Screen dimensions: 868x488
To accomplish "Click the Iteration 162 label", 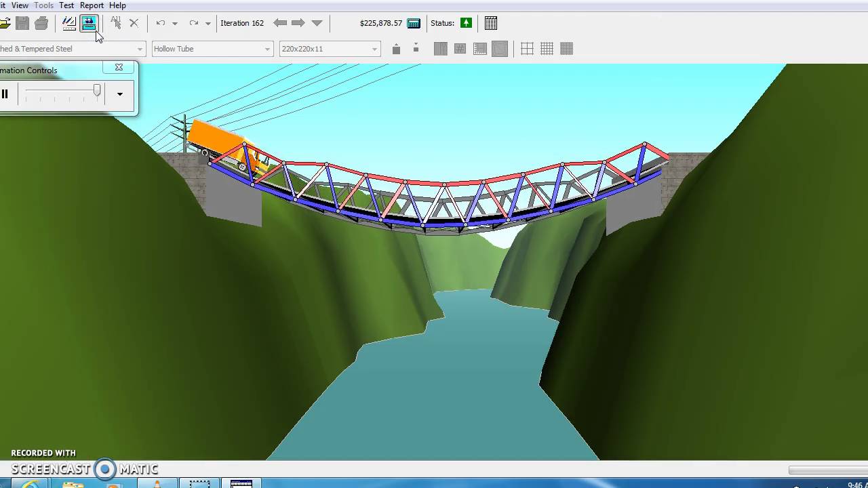I will [x=242, y=23].
